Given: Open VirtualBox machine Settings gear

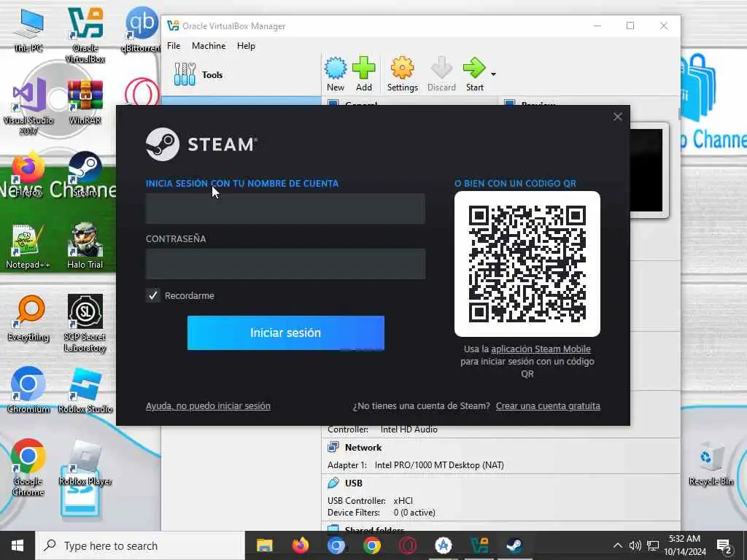Looking at the screenshot, I should tap(403, 74).
